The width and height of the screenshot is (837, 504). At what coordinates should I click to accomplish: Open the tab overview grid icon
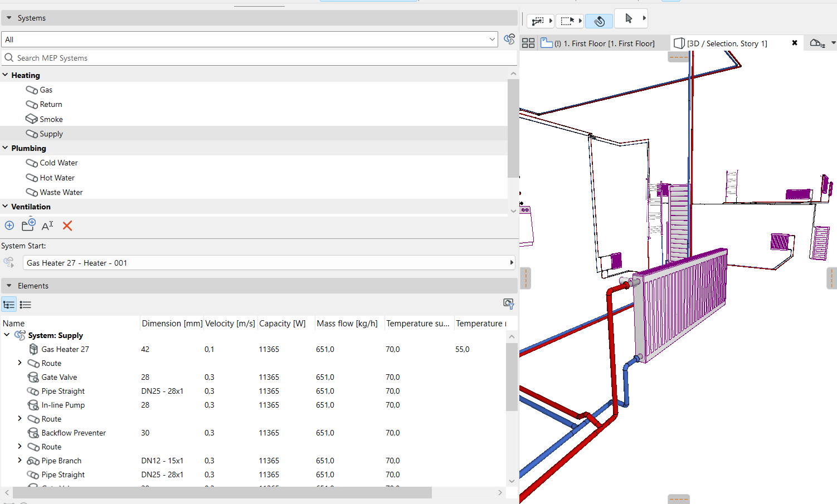pyautogui.click(x=528, y=43)
